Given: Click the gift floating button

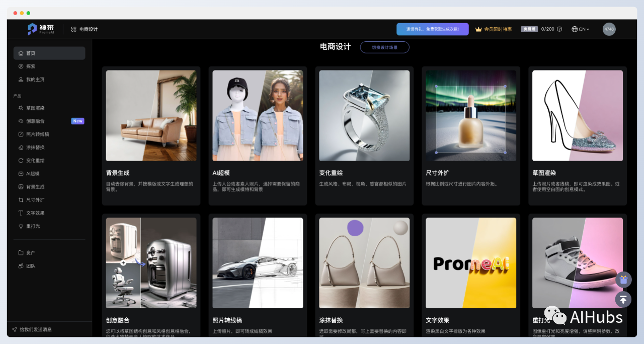Looking at the screenshot, I should coord(623,280).
